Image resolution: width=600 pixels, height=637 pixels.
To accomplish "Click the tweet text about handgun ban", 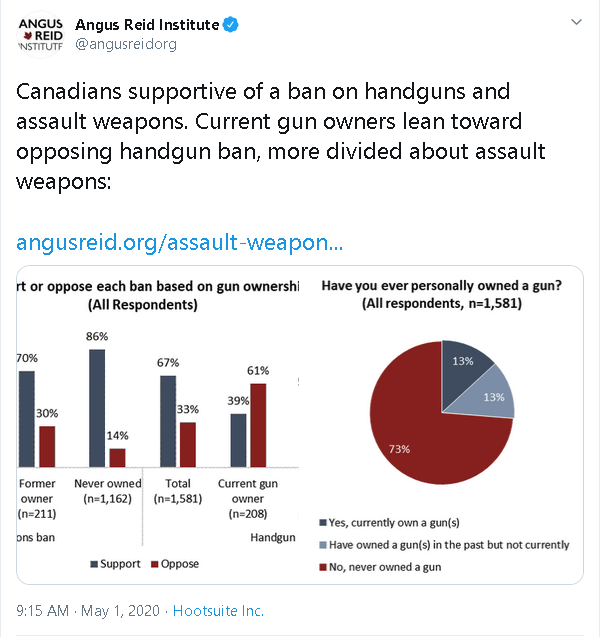I will pyautogui.click(x=265, y=139).
